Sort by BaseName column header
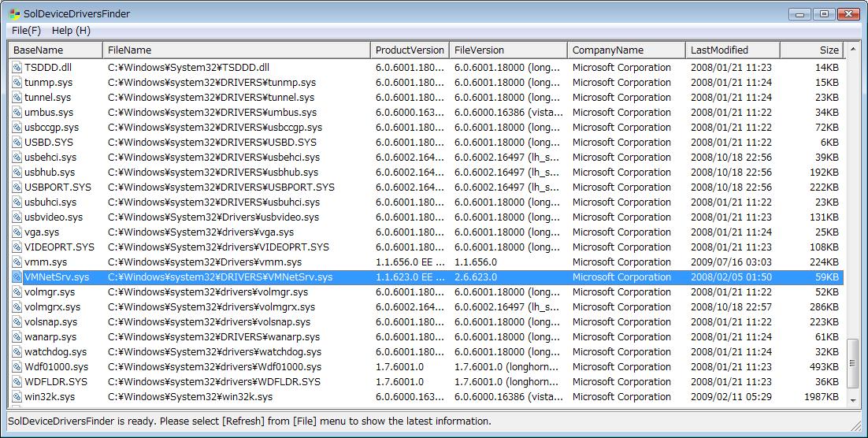868x438 pixels. coord(56,50)
